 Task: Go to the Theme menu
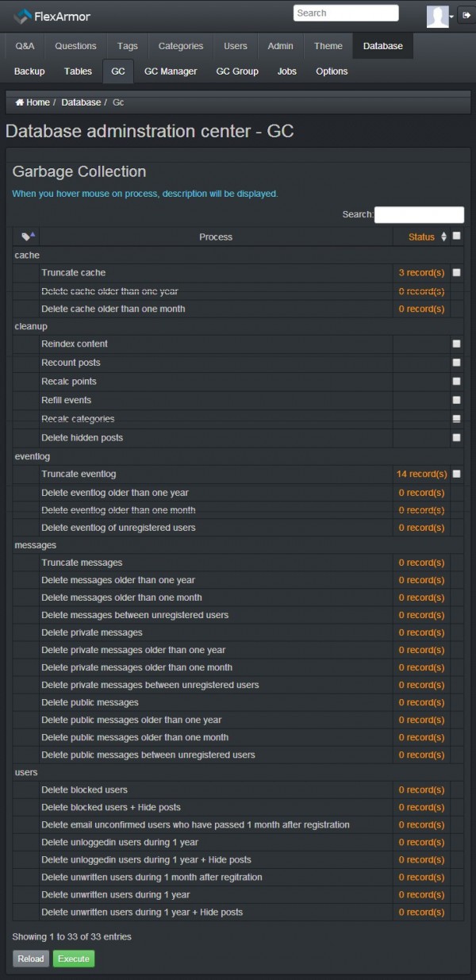[x=328, y=46]
